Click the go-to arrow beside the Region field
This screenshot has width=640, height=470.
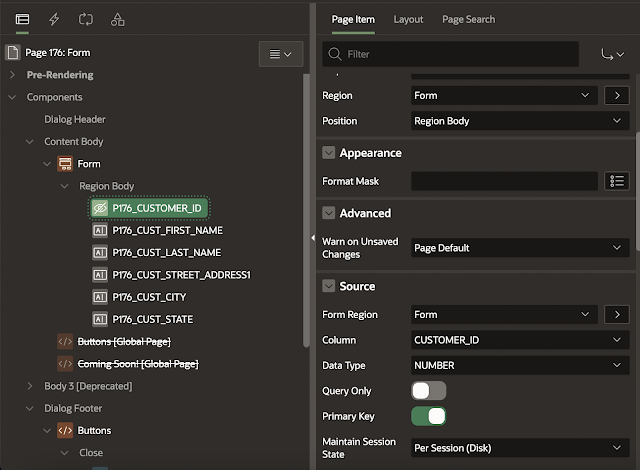click(x=617, y=95)
